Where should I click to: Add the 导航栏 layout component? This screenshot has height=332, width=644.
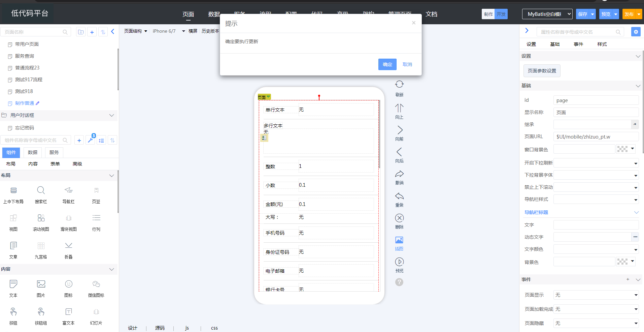[x=68, y=195]
